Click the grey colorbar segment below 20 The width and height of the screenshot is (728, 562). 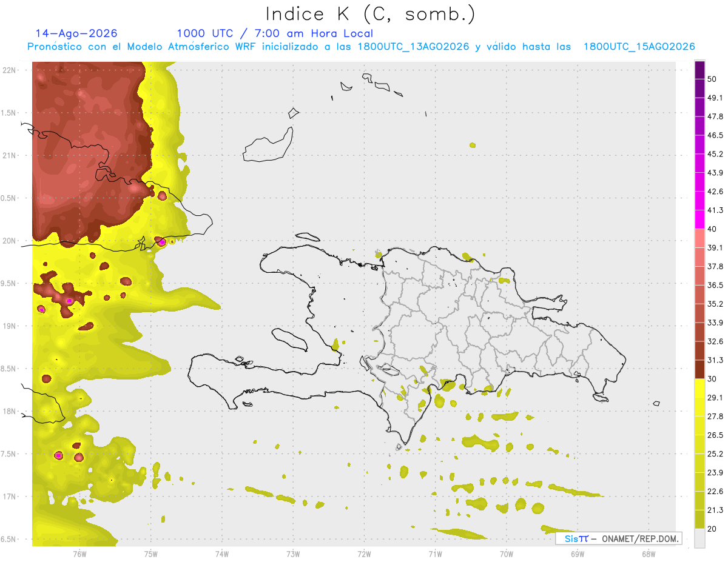(x=699, y=538)
